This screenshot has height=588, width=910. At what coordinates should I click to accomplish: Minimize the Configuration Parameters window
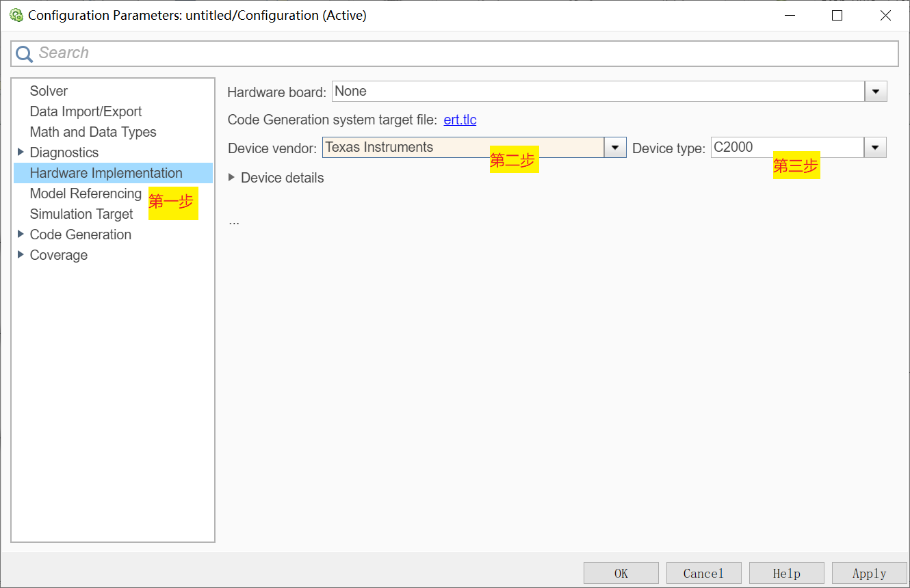(788, 16)
